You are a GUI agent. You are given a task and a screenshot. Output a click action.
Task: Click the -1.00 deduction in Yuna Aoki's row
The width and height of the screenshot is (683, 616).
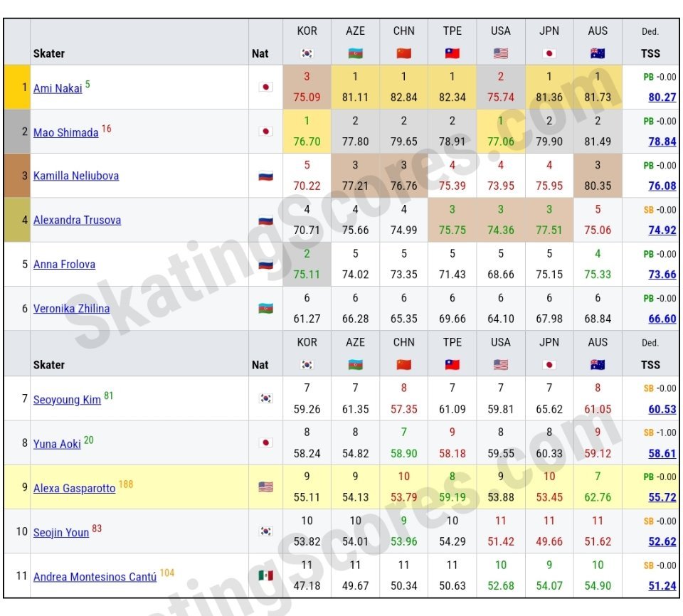[666, 432]
